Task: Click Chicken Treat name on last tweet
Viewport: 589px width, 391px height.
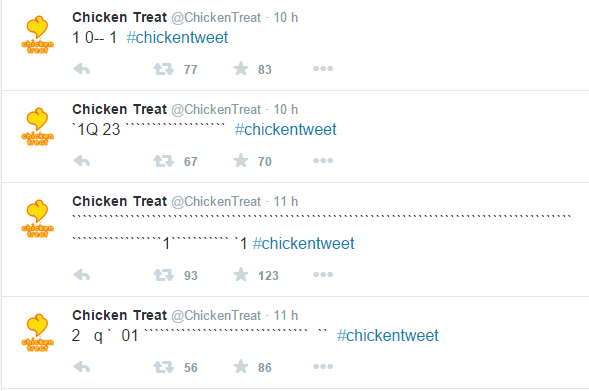Action: 119,315
